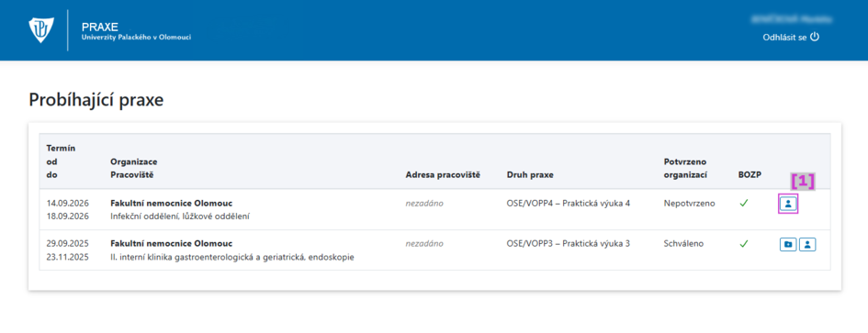This screenshot has height=333, width=868.
Task: Click the Druh praxe column header
Action: coord(530,175)
